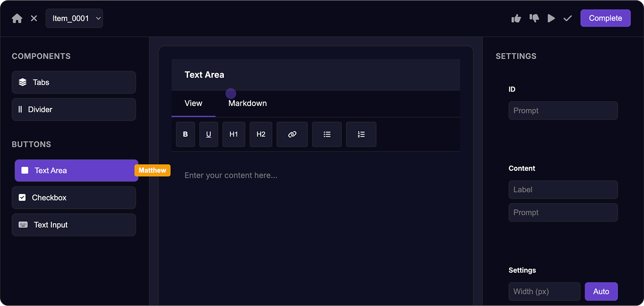Click the X icon beside Item_0001
The width and height of the screenshot is (644, 306).
[x=34, y=19]
